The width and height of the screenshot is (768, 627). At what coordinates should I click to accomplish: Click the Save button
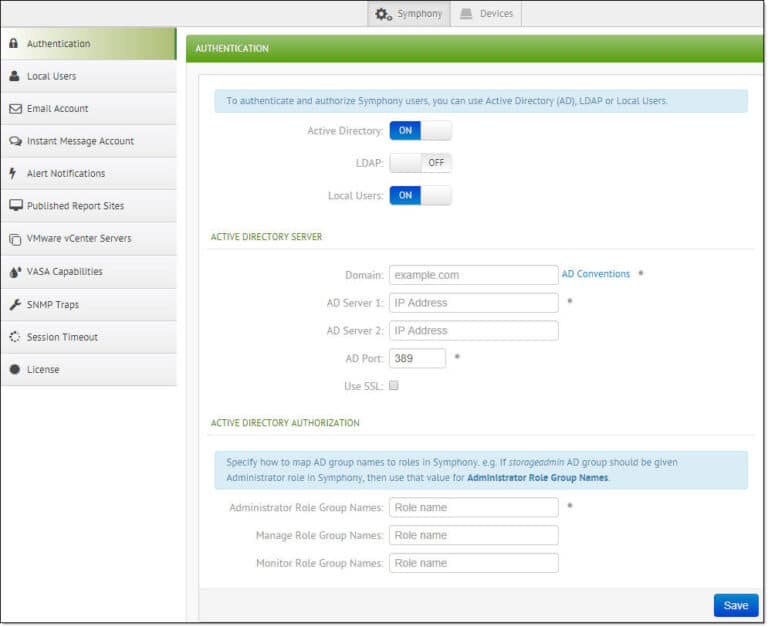(x=736, y=605)
